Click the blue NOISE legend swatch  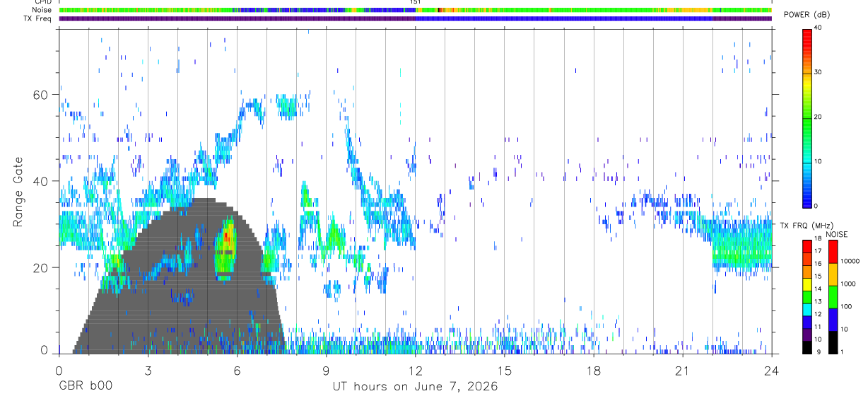point(833,319)
